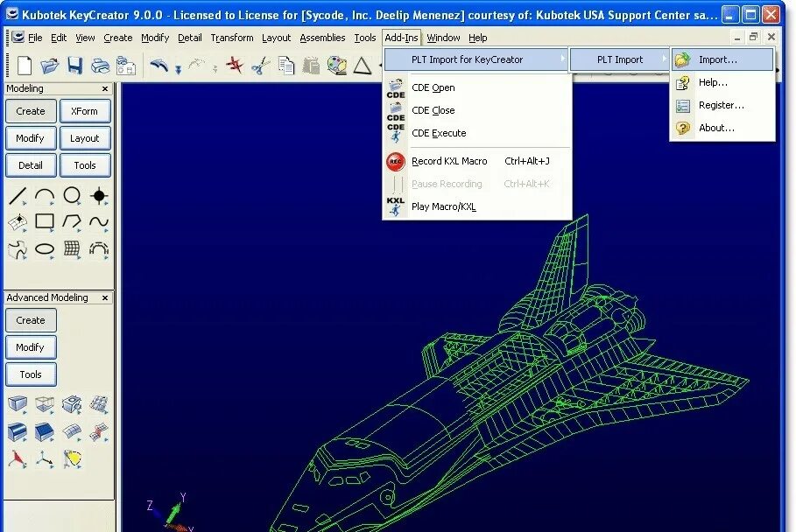Expand the Undo history dropdown arrow
This screenshot has width=796, height=532.
[178, 69]
